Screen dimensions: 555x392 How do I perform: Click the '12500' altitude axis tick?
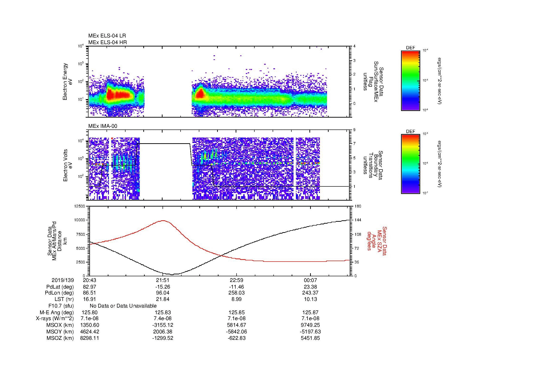(79, 206)
